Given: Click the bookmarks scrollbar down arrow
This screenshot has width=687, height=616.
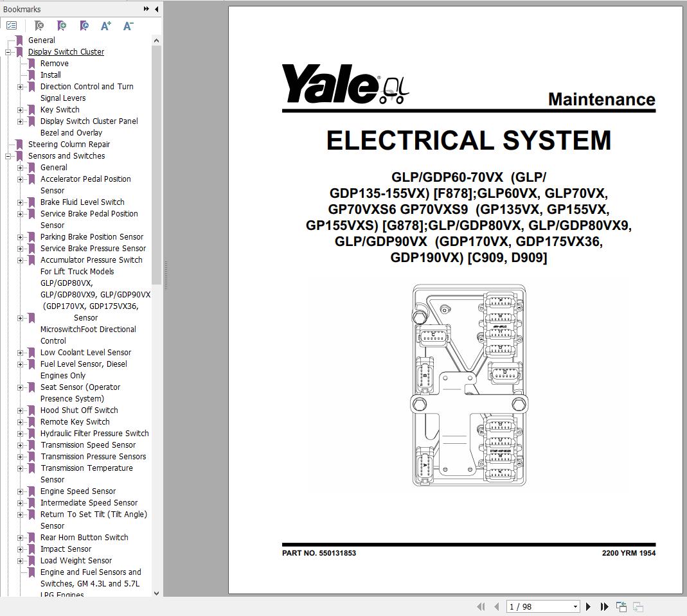Looking at the screenshot, I should [156, 594].
